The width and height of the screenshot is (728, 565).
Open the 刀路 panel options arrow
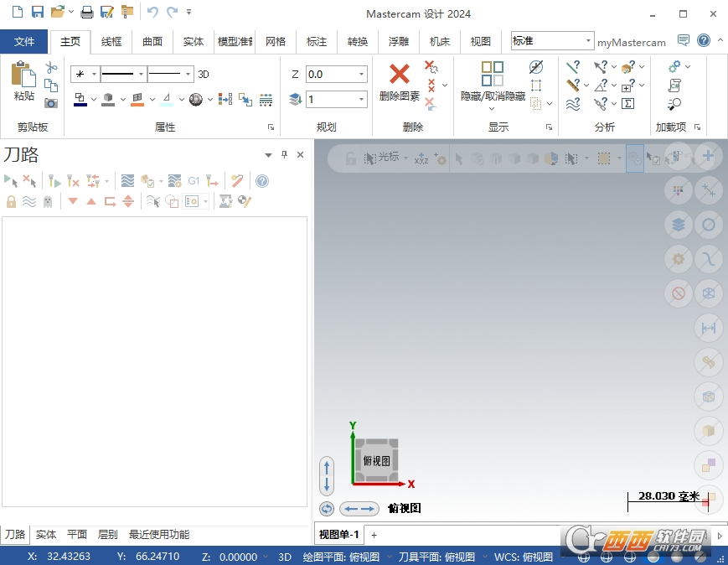(268, 155)
